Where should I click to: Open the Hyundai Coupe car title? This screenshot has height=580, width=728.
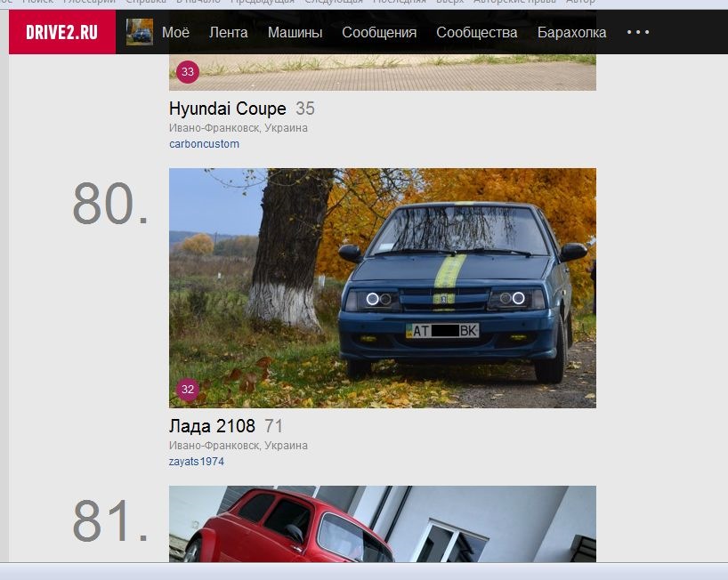[228, 109]
